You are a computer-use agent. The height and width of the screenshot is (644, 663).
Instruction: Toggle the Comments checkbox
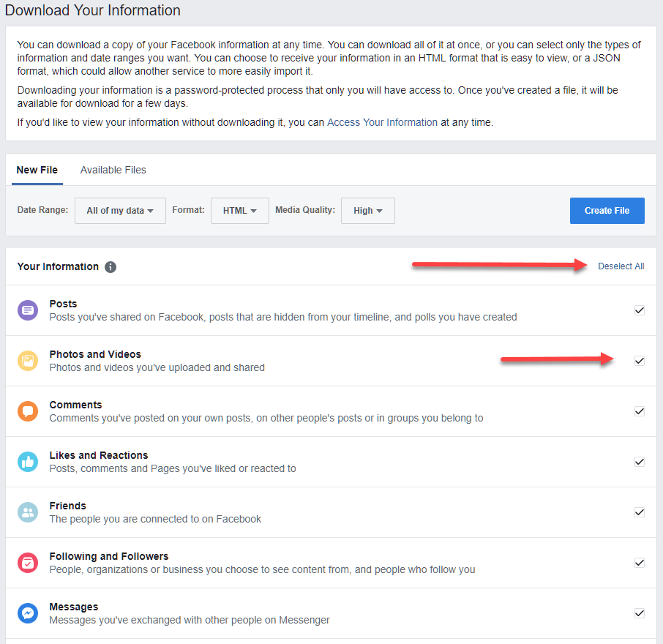(640, 411)
